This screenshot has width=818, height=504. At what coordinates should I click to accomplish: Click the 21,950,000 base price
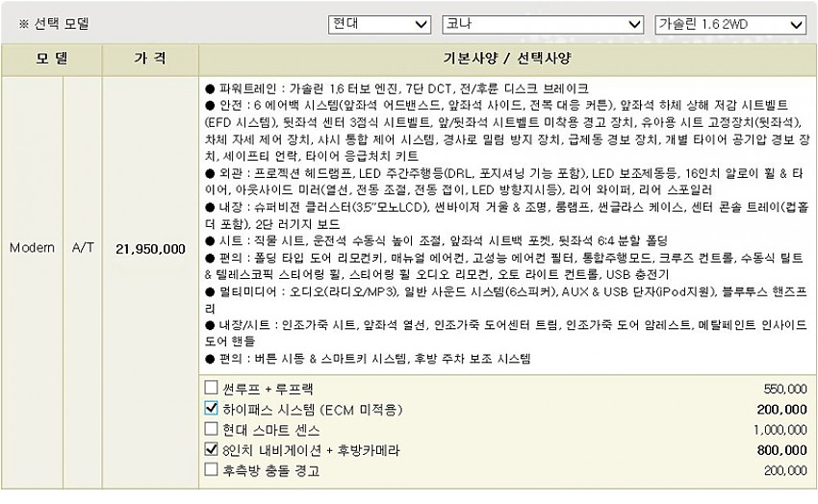pyautogui.click(x=150, y=248)
